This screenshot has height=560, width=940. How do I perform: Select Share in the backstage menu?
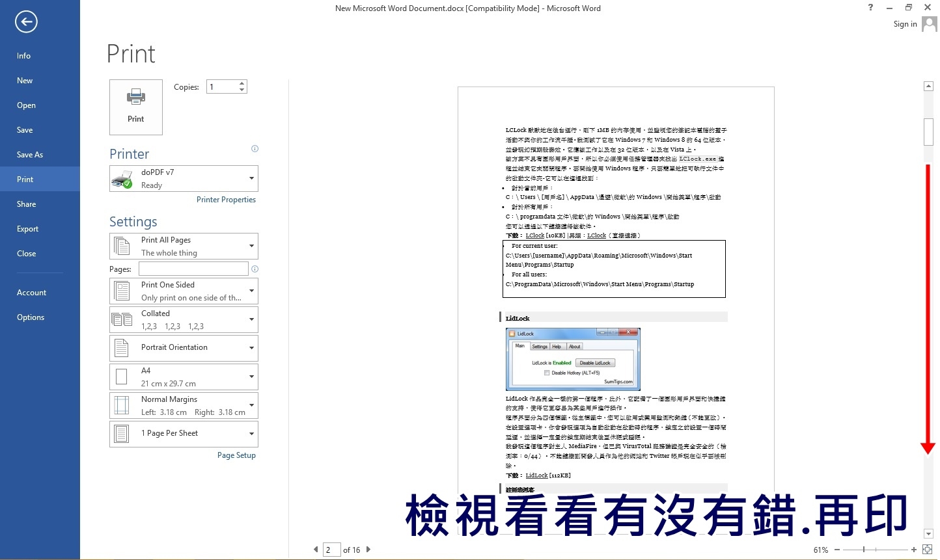(40, 204)
